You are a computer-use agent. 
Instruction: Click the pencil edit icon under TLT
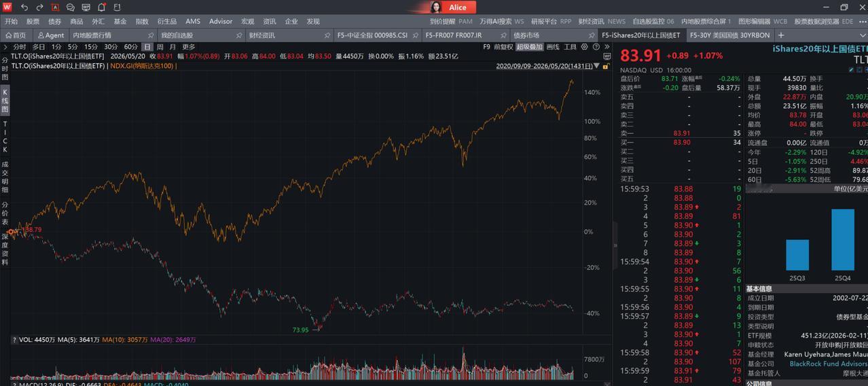[852, 70]
